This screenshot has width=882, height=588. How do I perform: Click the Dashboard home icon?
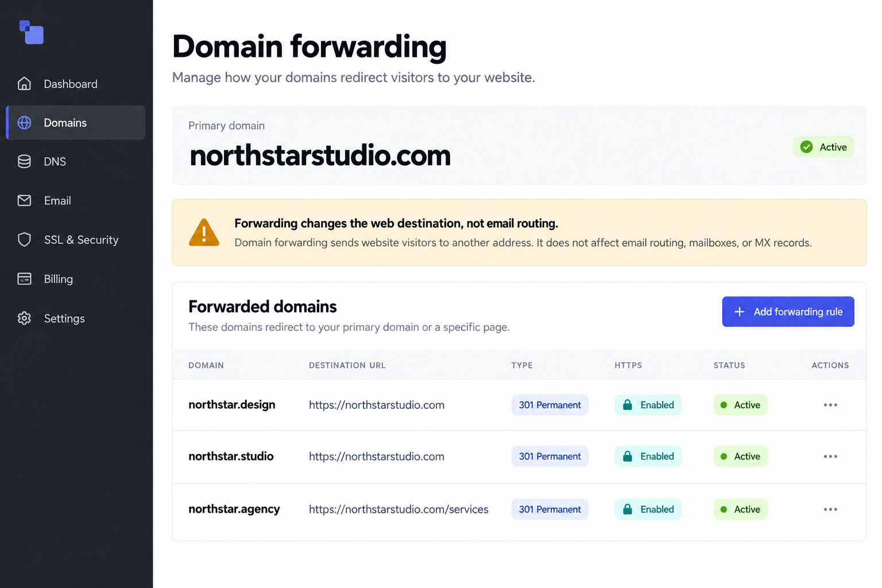(x=24, y=84)
